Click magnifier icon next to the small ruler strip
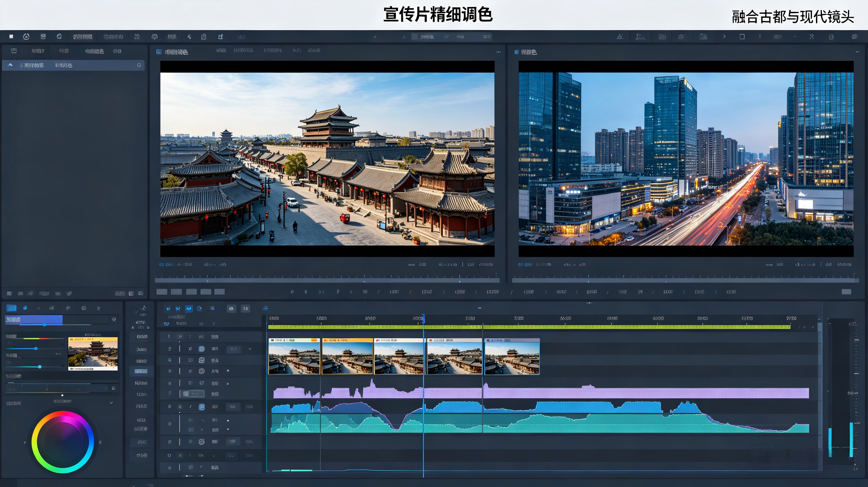The height and width of the screenshot is (487, 868). pos(113,388)
